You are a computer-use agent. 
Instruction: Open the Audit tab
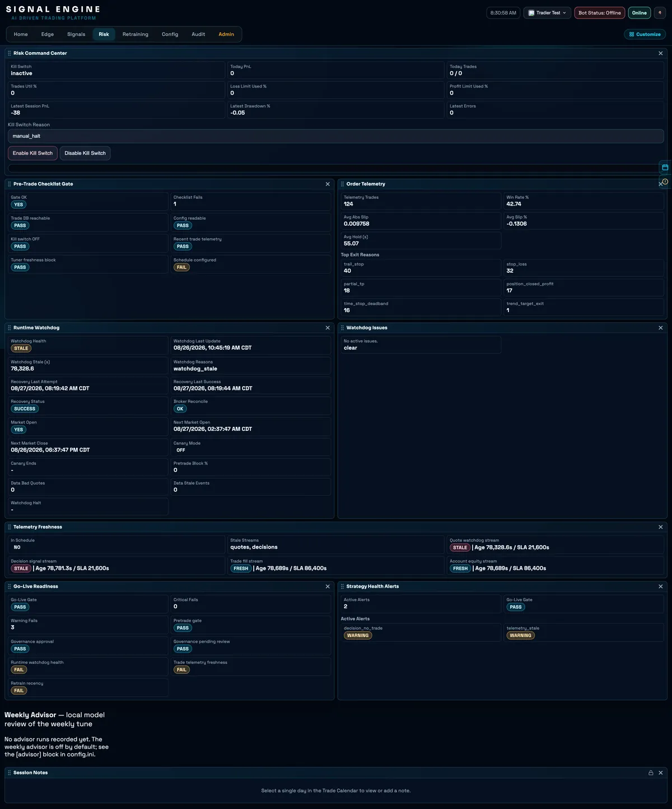tap(198, 34)
